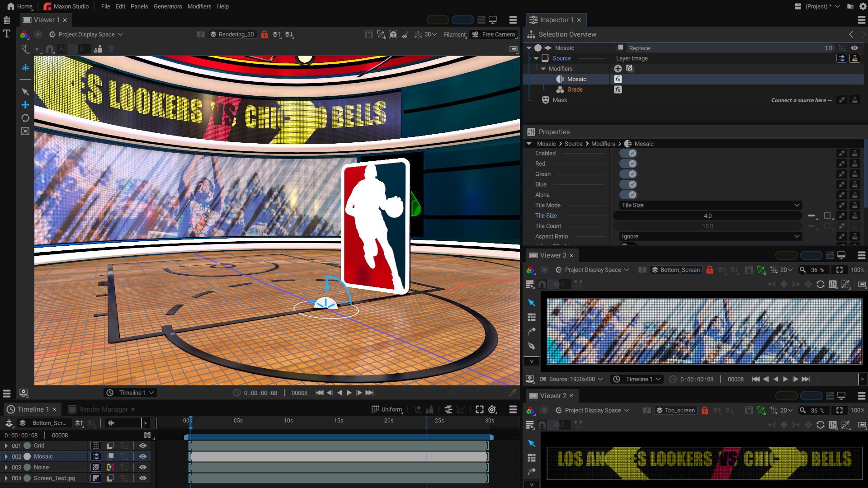
Task: Click 'Connect a source here' in the Mask row
Action: tap(802, 100)
